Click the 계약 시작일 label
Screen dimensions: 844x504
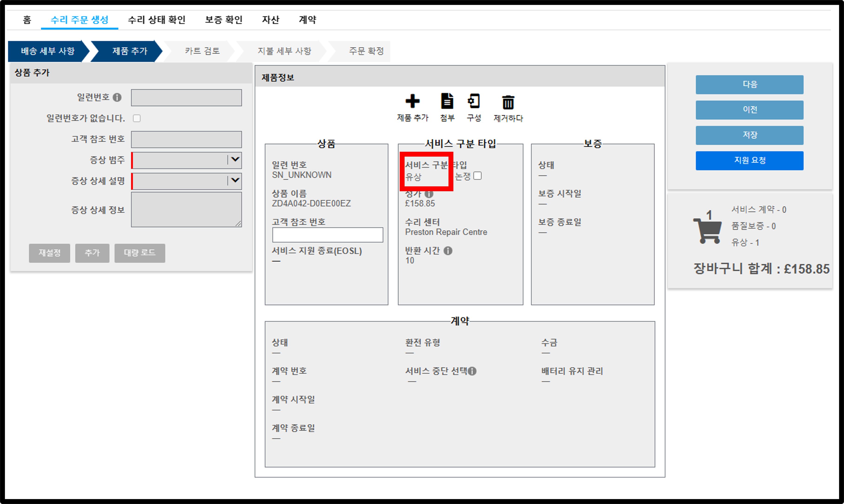(x=293, y=399)
